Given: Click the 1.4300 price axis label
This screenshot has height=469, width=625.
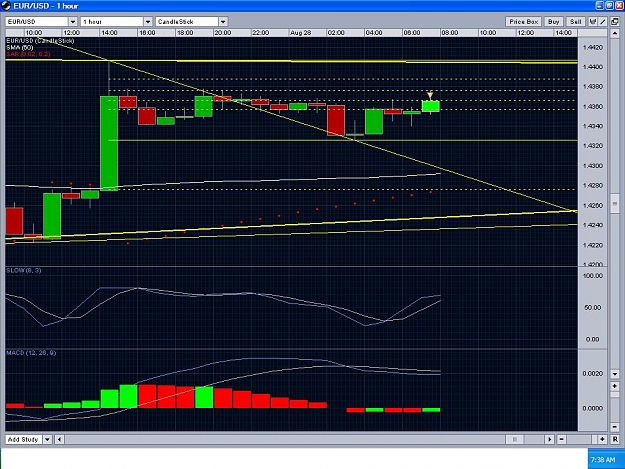Looking at the screenshot, I should click(593, 166).
